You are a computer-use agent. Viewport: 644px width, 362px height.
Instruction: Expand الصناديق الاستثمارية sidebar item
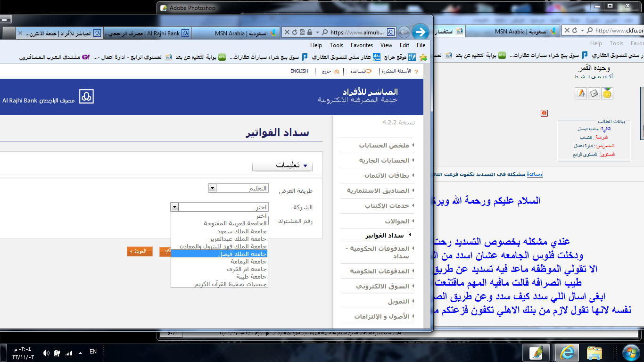[x=380, y=190]
